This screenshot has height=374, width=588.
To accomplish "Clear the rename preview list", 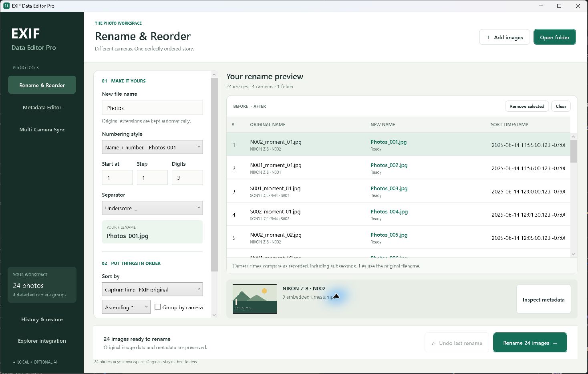I will point(561,106).
